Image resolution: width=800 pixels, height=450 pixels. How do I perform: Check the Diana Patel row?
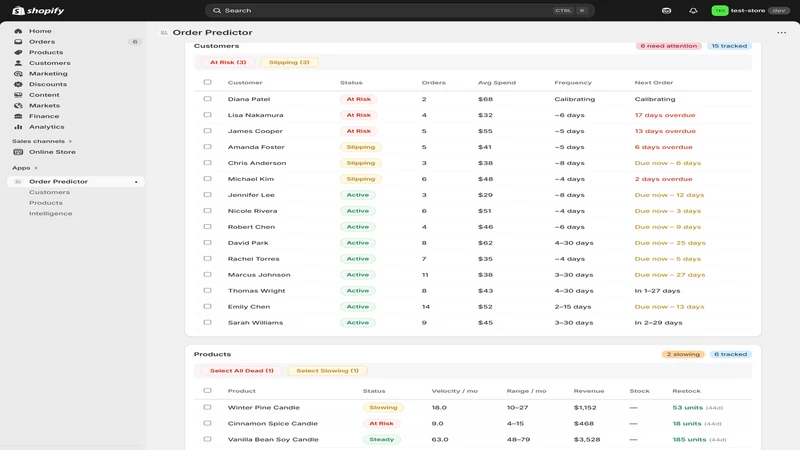coord(207,99)
